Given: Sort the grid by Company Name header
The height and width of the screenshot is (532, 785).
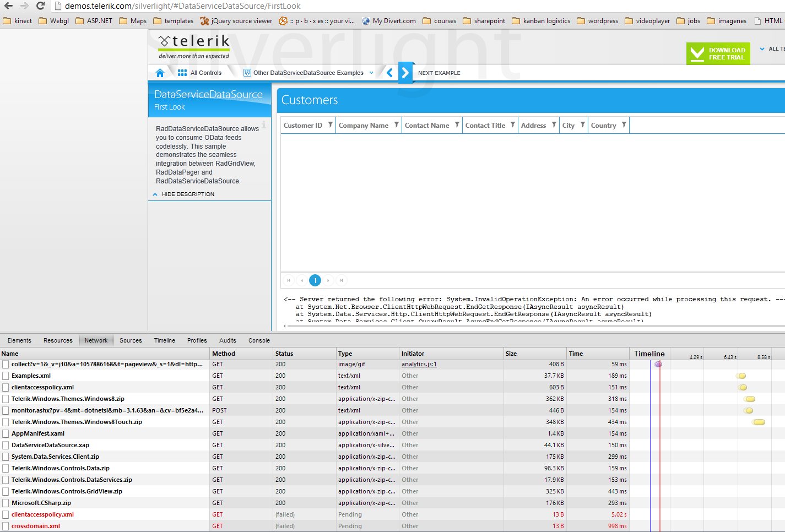Looking at the screenshot, I should (x=364, y=125).
